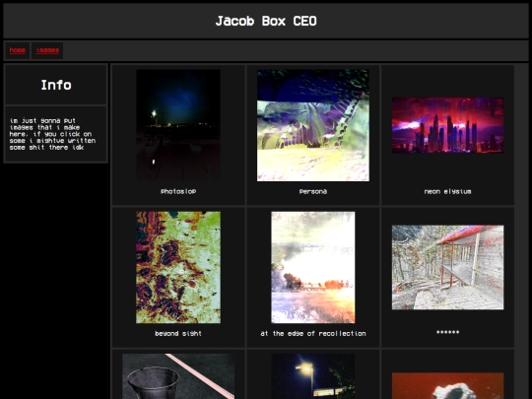This screenshot has width=532, height=399.
Task: Click the Info sidebar heading
Action: point(56,85)
